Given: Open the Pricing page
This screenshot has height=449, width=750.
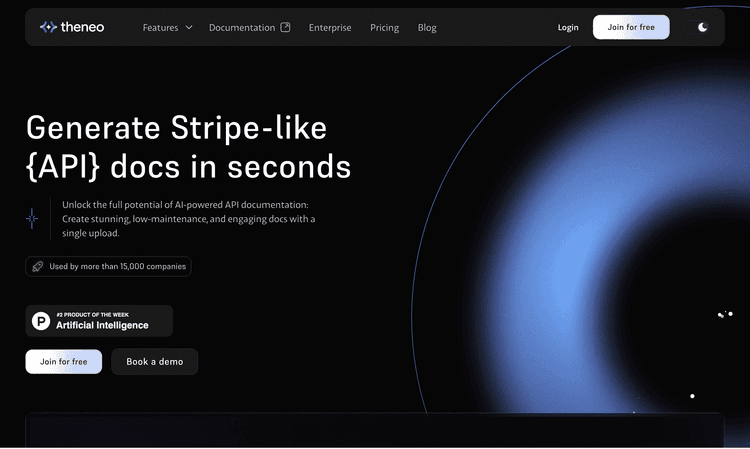Looking at the screenshot, I should [x=385, y=28].
